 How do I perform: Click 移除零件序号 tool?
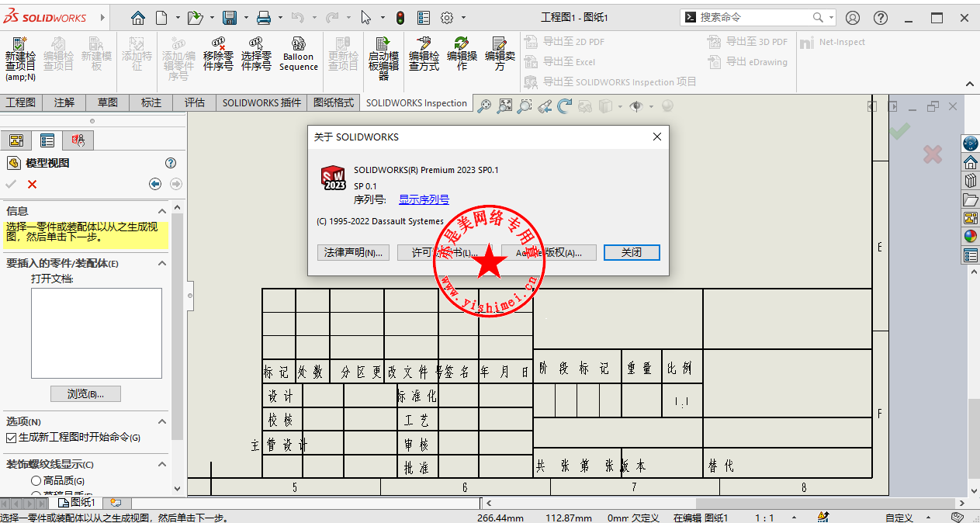[x=218, y=54]
